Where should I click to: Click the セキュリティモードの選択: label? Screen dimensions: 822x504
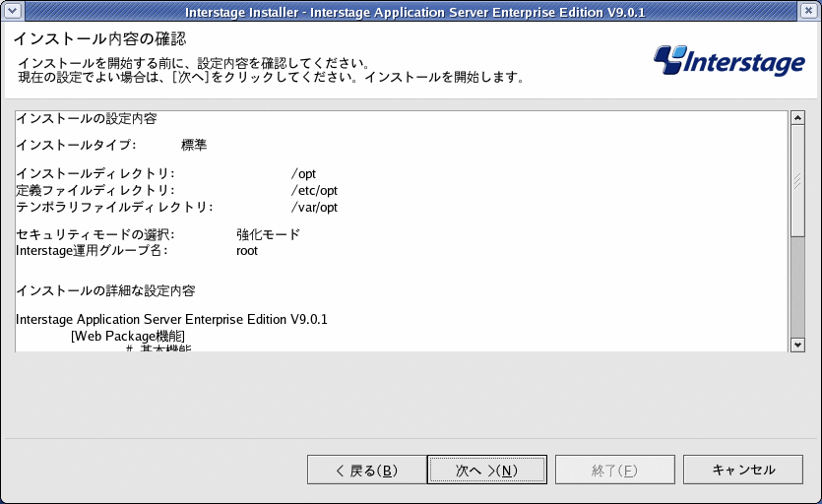[95, 234]
